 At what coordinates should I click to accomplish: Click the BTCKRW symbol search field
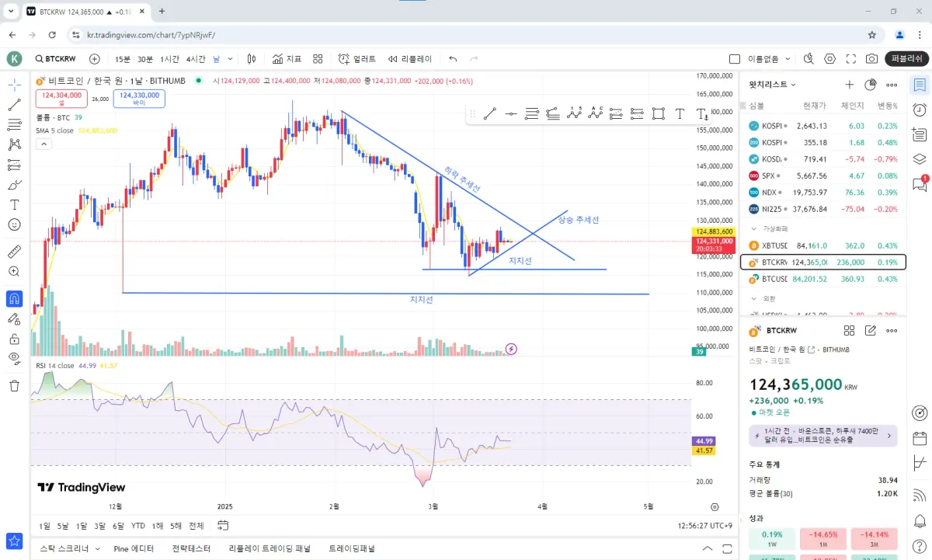tap(55, 59)
